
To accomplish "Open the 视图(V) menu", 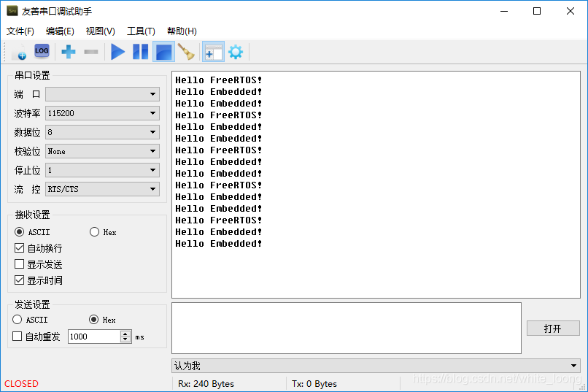I will click(101, 31).
